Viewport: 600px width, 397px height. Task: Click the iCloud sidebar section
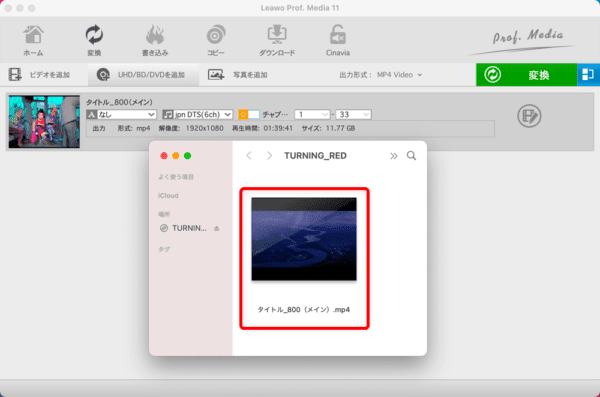click(168, 196)
